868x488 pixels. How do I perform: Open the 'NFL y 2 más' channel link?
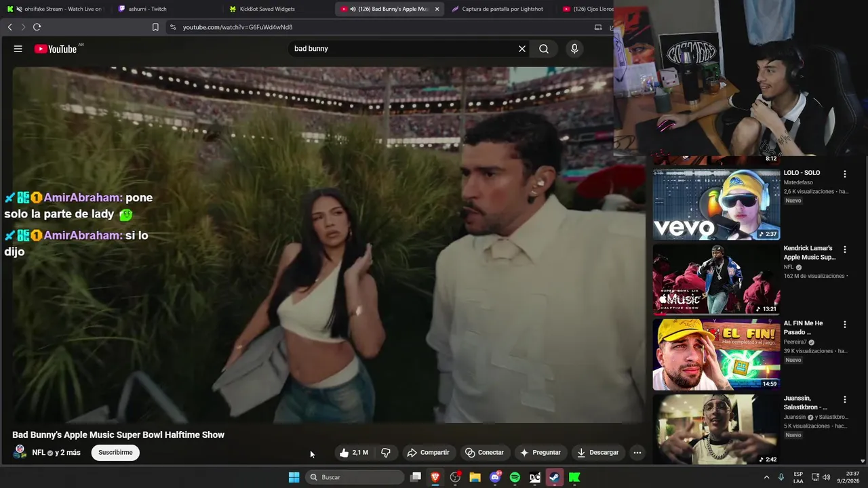pos(56,452)
